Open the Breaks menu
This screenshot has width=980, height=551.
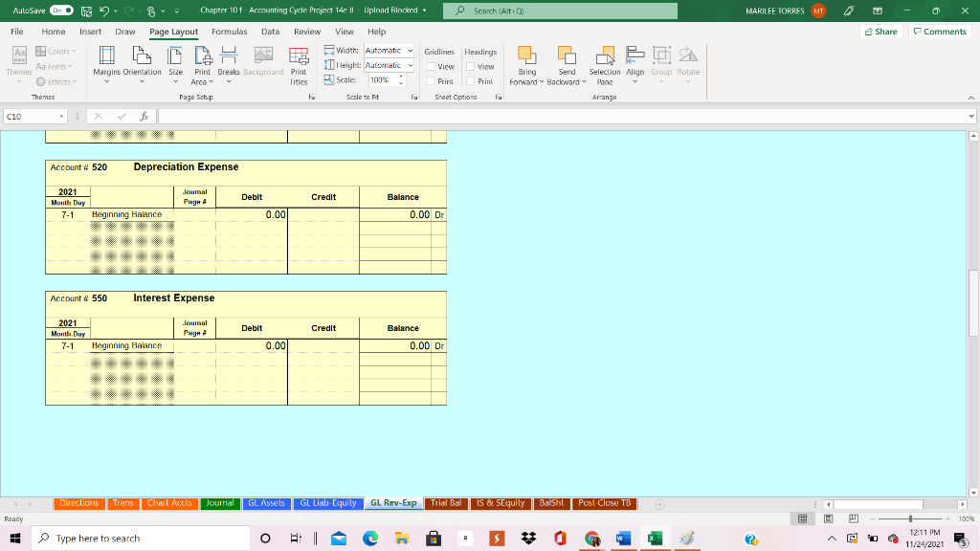[229, 65]
